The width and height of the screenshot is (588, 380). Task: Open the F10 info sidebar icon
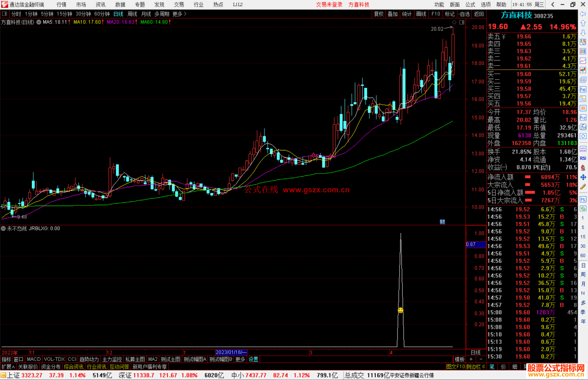(583, 89)
